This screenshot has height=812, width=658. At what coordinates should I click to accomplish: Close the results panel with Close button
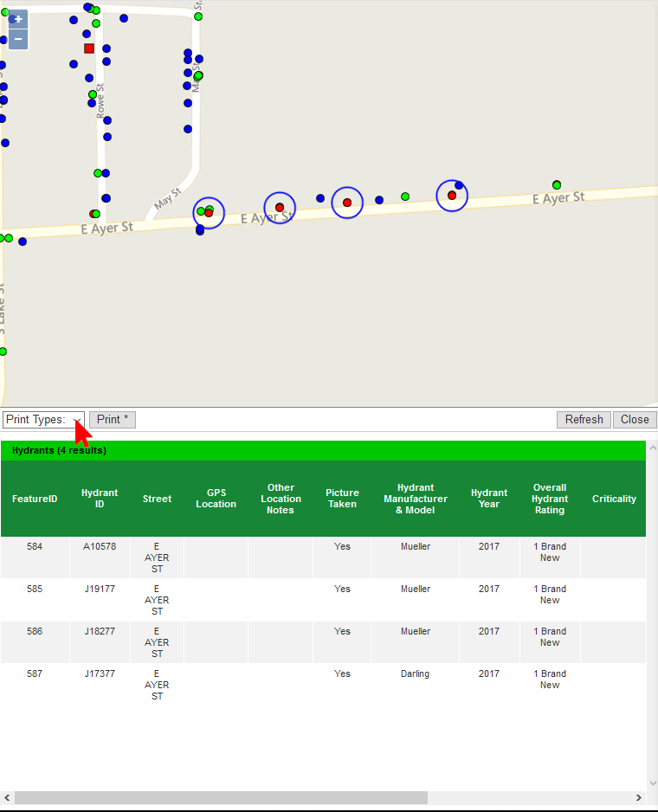point(635,420)
